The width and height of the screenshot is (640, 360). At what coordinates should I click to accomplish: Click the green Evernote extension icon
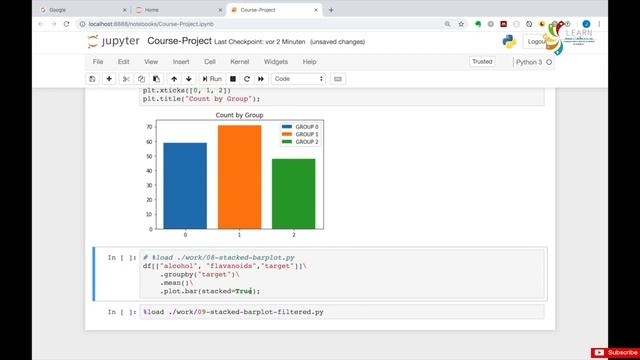tap(478, 24)
